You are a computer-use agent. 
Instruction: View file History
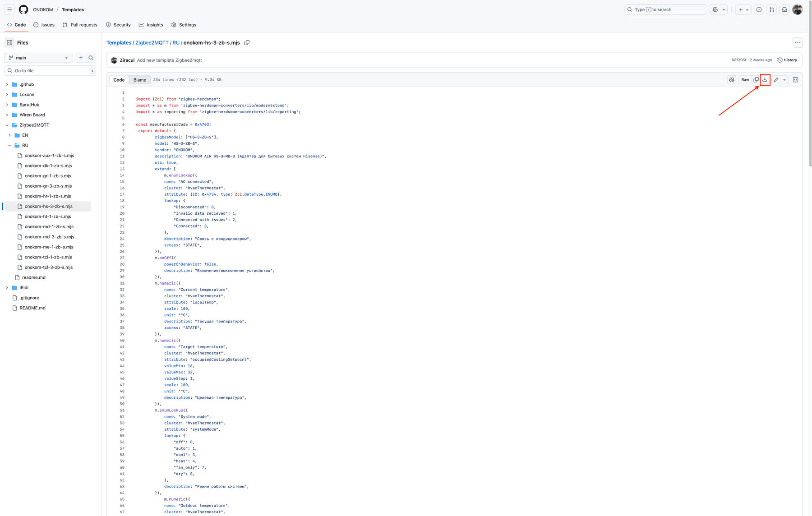coord(787,60)
